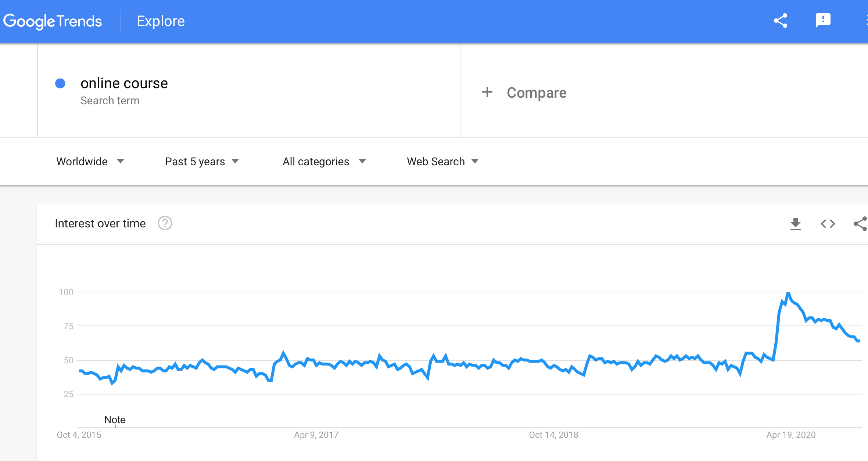The image size is (868, 461).
Task: Open the All categories dropdown
Action: (324, 161)
